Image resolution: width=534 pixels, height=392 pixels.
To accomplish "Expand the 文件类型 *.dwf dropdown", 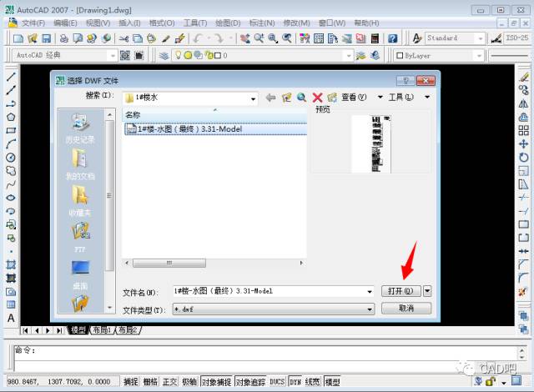I will (x=370, y=309).
